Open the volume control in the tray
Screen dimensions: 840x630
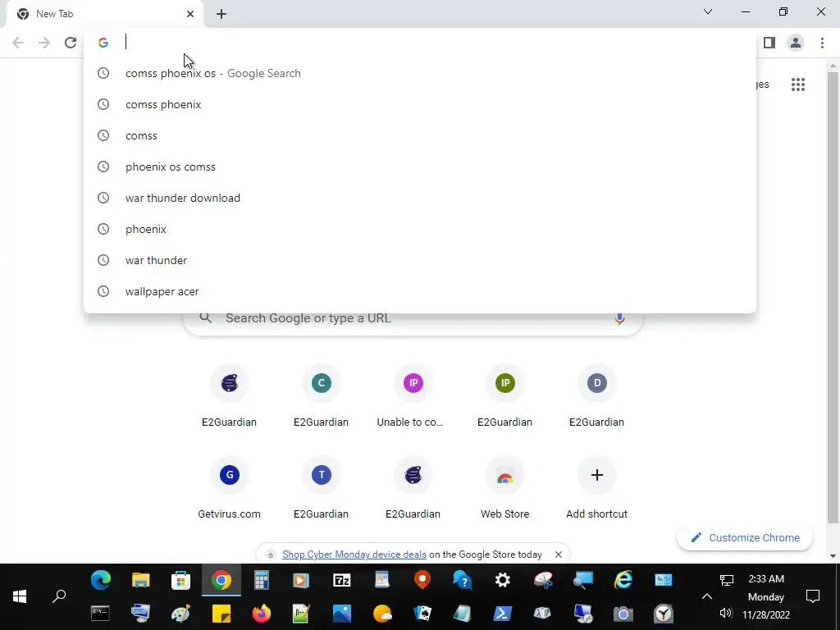726,614
